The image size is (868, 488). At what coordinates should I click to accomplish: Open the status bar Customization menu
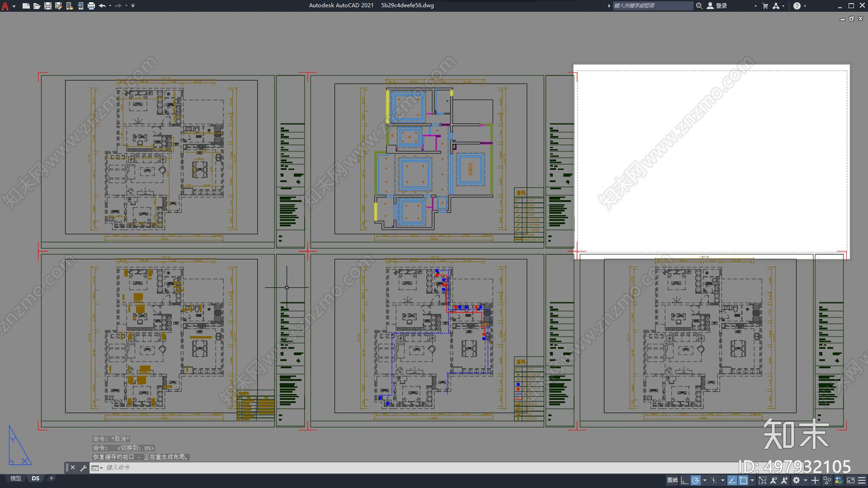[x=861, y=480]
